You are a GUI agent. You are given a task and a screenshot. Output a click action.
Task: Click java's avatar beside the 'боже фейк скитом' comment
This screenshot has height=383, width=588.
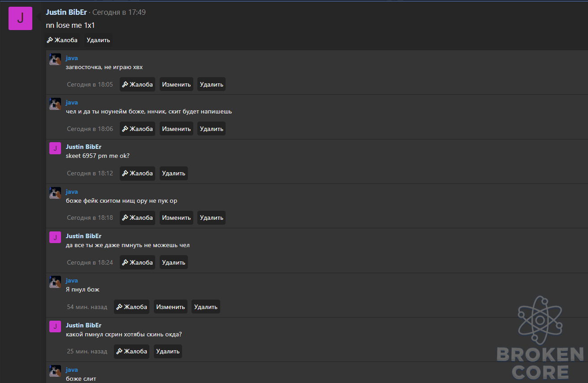[x=55, y=193]
